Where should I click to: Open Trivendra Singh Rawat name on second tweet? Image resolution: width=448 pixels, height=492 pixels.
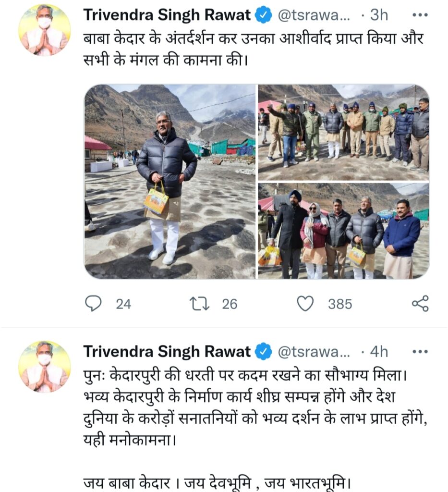tap(167, 352)
